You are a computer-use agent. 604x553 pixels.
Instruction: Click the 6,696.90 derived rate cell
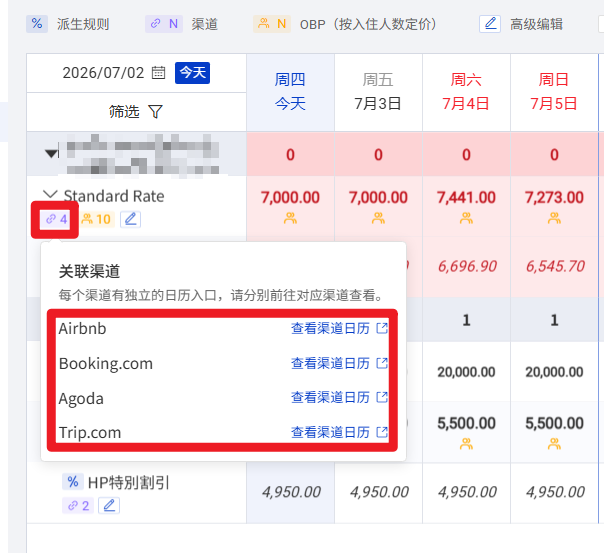pos(467,266)
